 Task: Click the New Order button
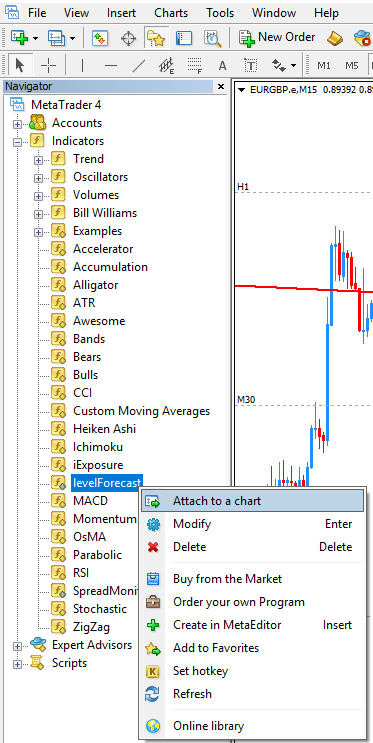[x=277, y=37]
